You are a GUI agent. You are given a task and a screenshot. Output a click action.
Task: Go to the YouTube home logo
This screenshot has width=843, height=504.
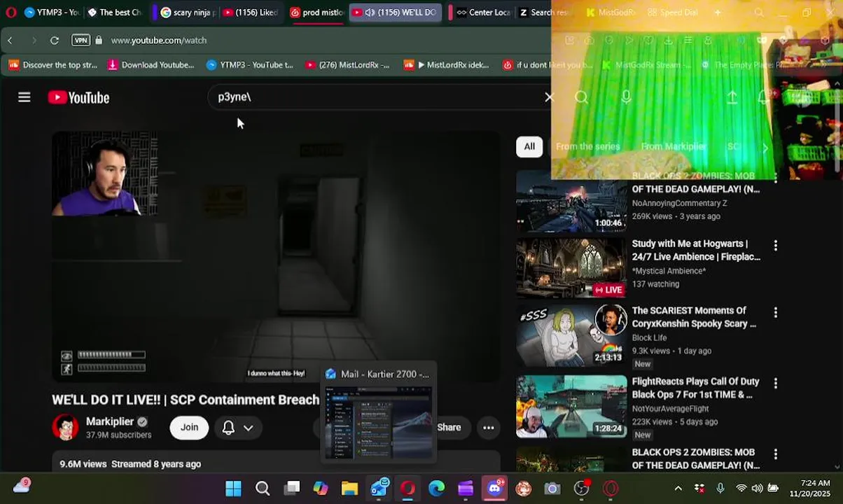(78, 97)
